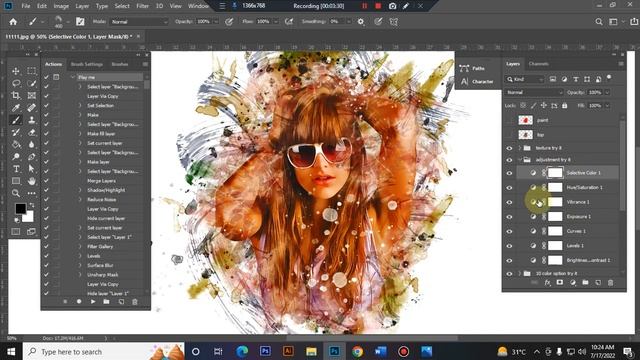The width and height of the screenshot is (640, 360).
Task: Hide the Selective Color 1 layer
Action: [x=509, y=173]
